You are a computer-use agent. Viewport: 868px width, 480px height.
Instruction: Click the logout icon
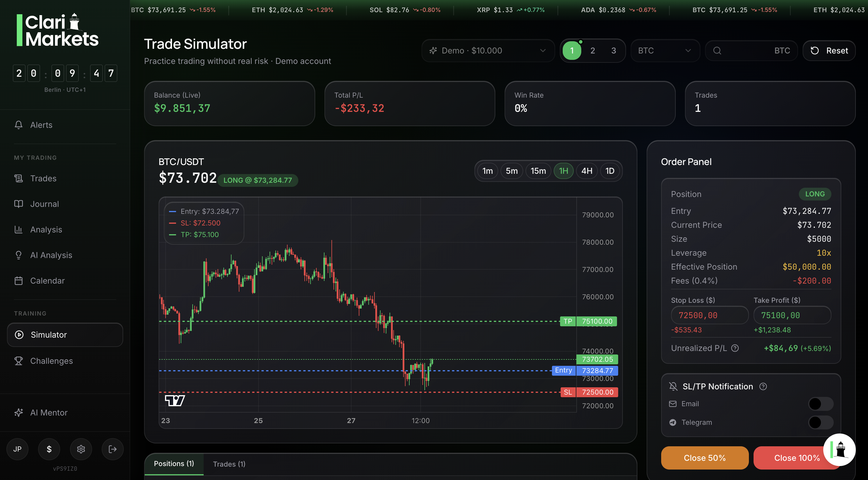point(112,449)
